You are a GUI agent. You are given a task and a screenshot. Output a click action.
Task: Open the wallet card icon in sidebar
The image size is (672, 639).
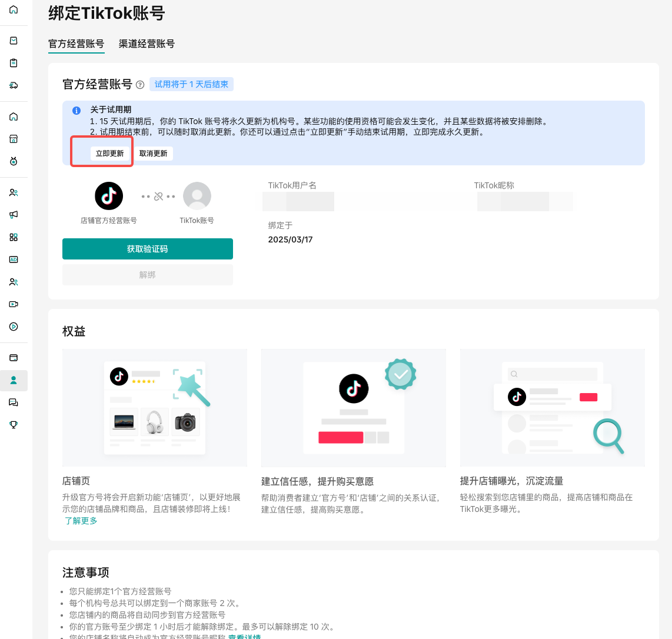click(14, 358)
